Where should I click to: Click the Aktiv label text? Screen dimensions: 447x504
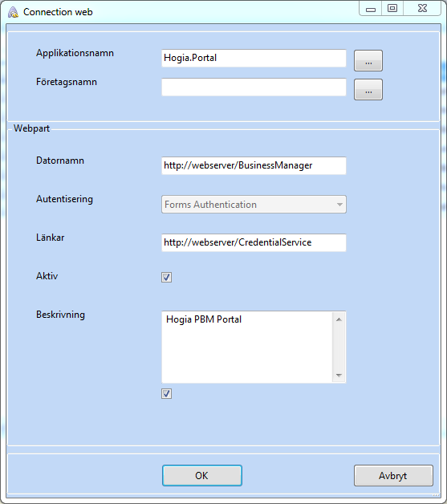(47, 276)
